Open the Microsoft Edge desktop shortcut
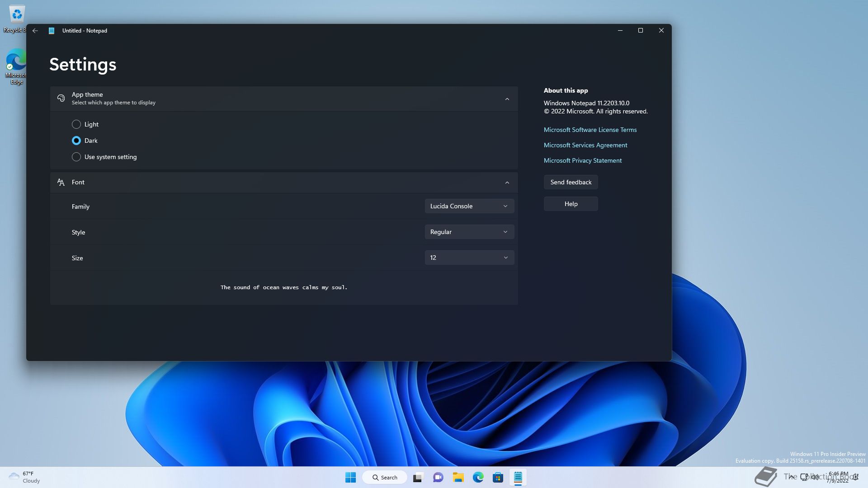This screenshot has height=488, width=868. 16,67
